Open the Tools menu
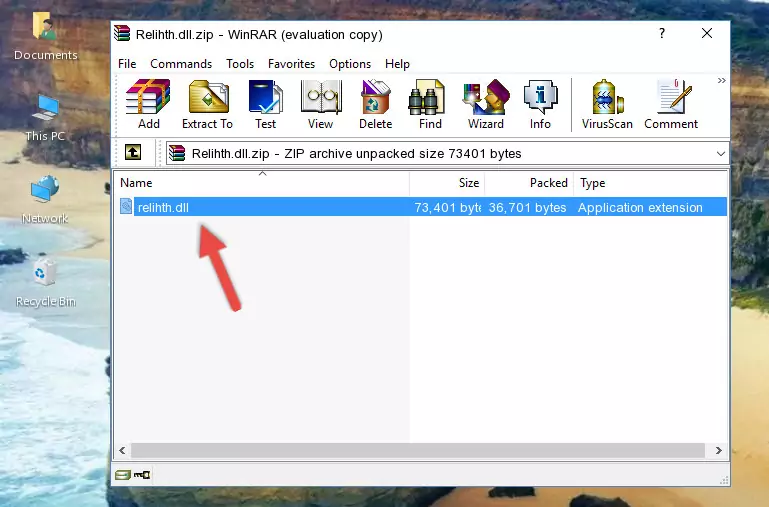 [x=240, y=64]
